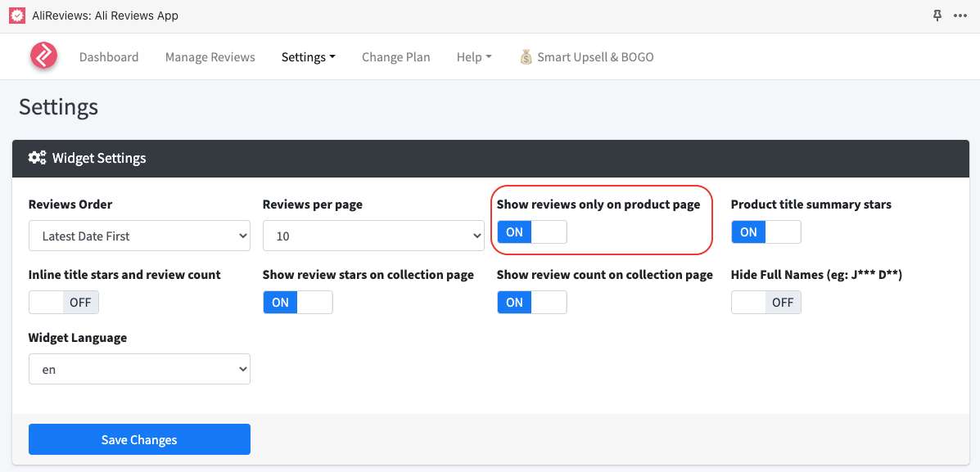The image size is (980, 472).
Task: Click the AliReviews red logo icon
Action: 43,56
